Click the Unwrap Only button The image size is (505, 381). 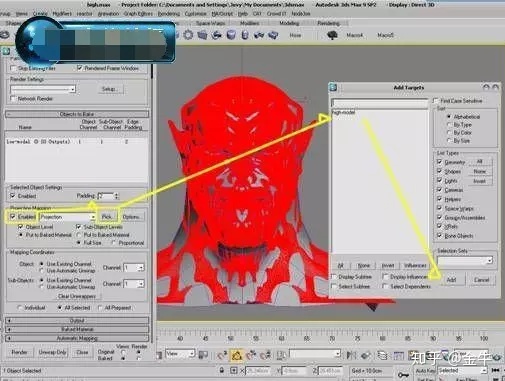pos(52,352)
